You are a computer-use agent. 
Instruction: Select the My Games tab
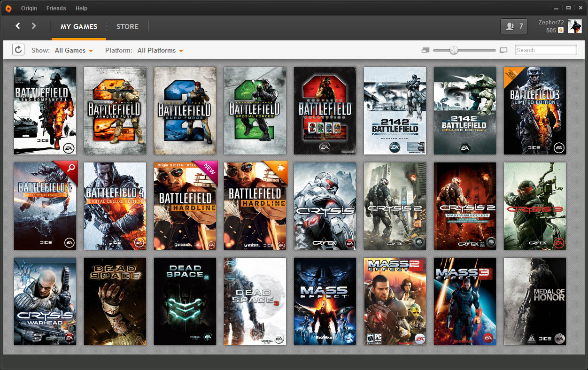79,26
